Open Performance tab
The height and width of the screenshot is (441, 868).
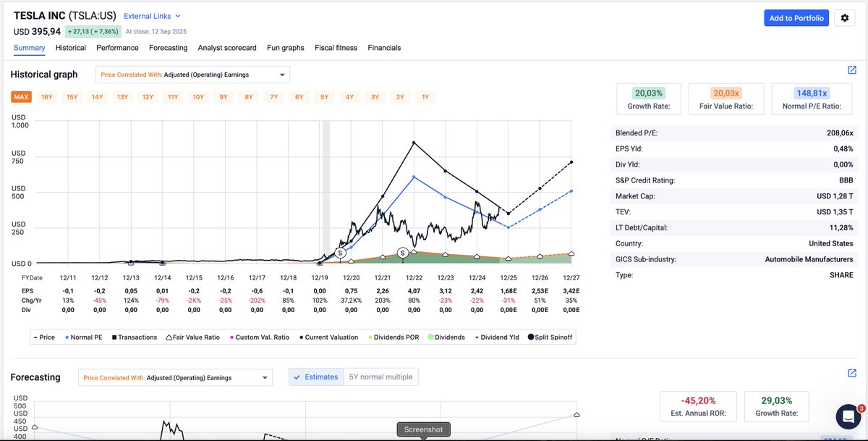(x=117, y=48)
